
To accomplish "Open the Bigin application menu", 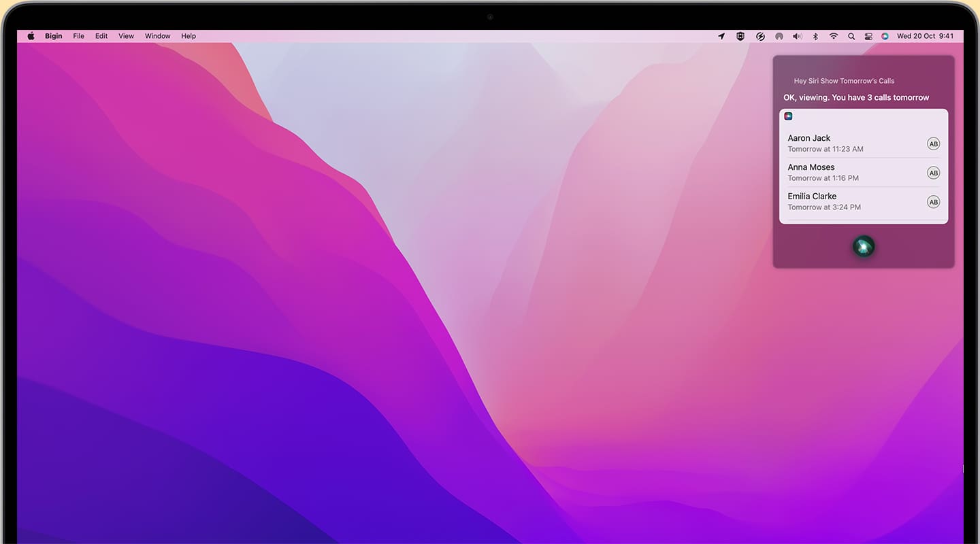I will pos(53,36).
